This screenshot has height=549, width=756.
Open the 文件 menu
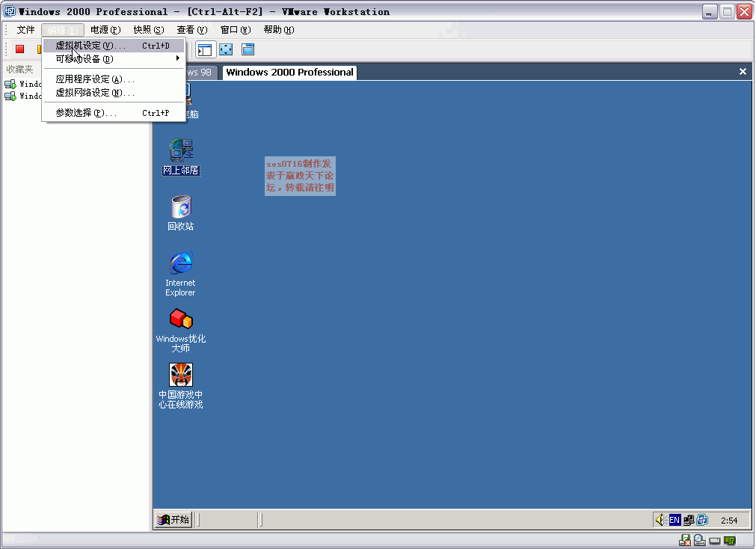click(25, 30)
